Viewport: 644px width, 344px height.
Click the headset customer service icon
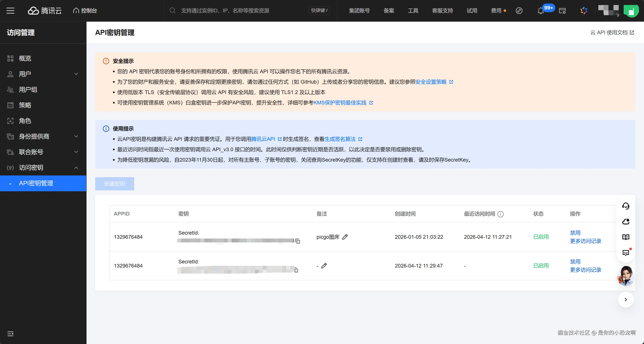626,206
